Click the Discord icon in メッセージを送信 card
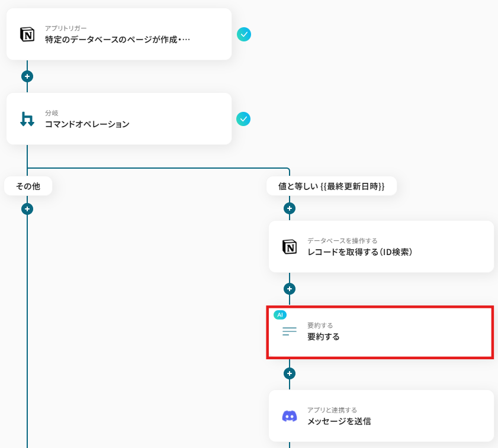The width and height of the screenshot is (498, 448). [x=290, y=416]
